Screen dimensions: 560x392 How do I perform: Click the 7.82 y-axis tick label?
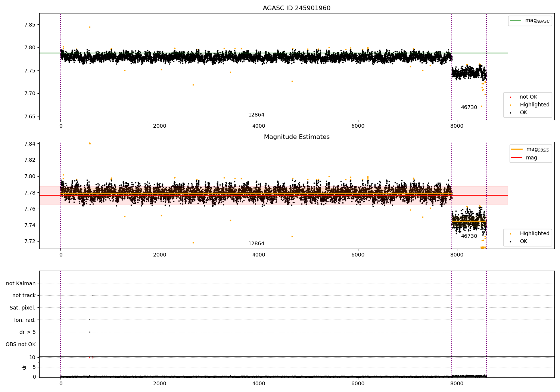click(30, 160)
